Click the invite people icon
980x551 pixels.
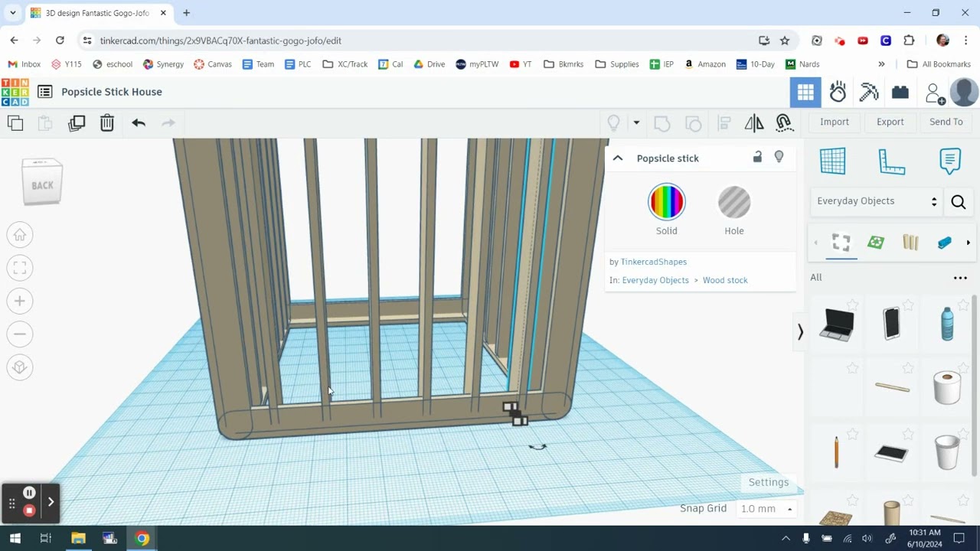[x=934, y=93]
